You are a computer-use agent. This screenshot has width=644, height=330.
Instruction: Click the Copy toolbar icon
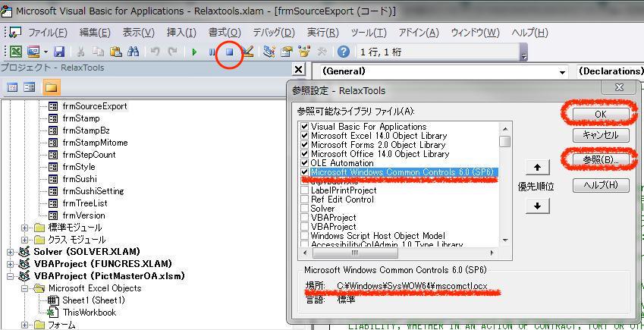[99, 52]
